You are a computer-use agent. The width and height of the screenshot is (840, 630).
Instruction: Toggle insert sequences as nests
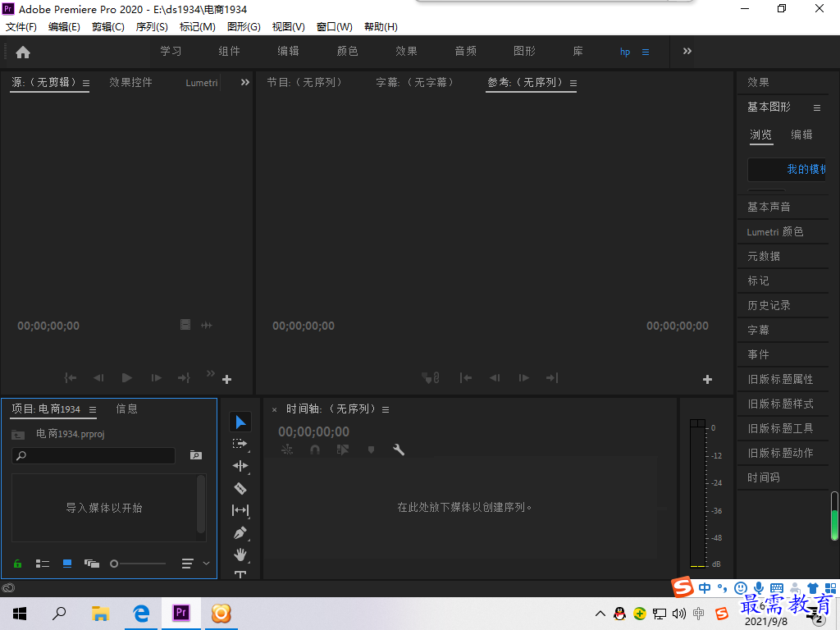tap(287, 450)
